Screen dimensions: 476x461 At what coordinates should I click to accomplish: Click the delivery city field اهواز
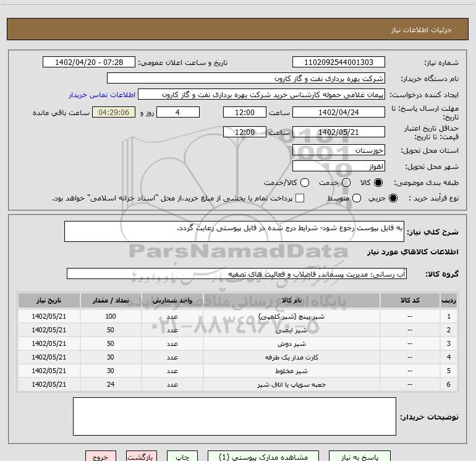click(339, 166)
